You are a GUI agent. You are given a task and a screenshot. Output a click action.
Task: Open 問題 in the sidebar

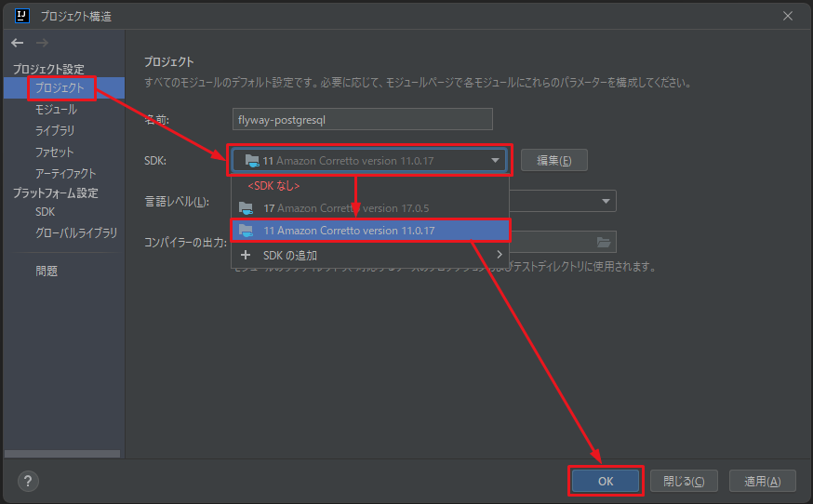[47, 271]
